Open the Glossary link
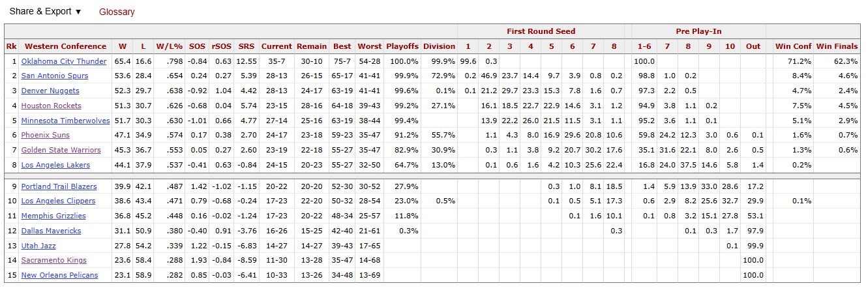 [x=117, y=12]
